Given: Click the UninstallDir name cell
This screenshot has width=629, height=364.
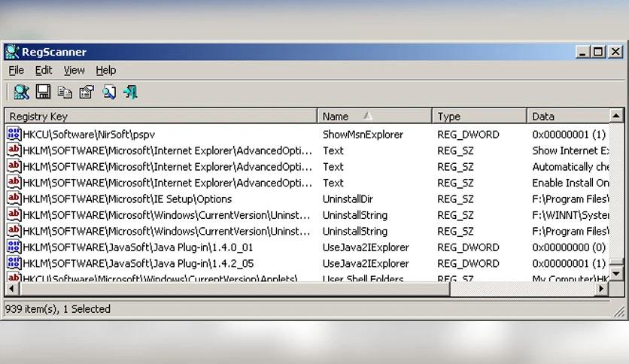Looking at the screenshot, I should point(348,199).
